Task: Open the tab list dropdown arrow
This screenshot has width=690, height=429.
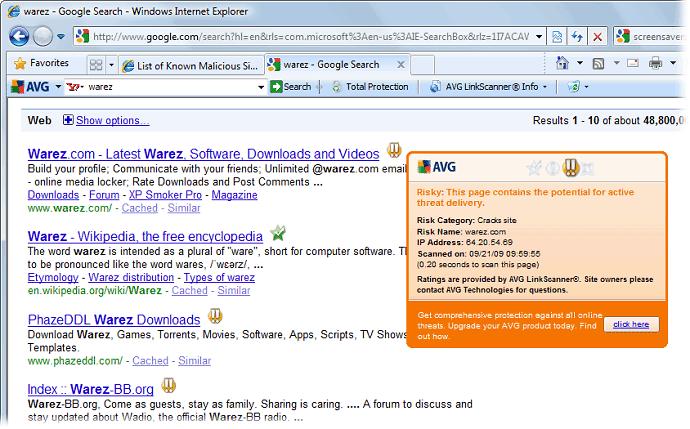Action: [111, 65]
